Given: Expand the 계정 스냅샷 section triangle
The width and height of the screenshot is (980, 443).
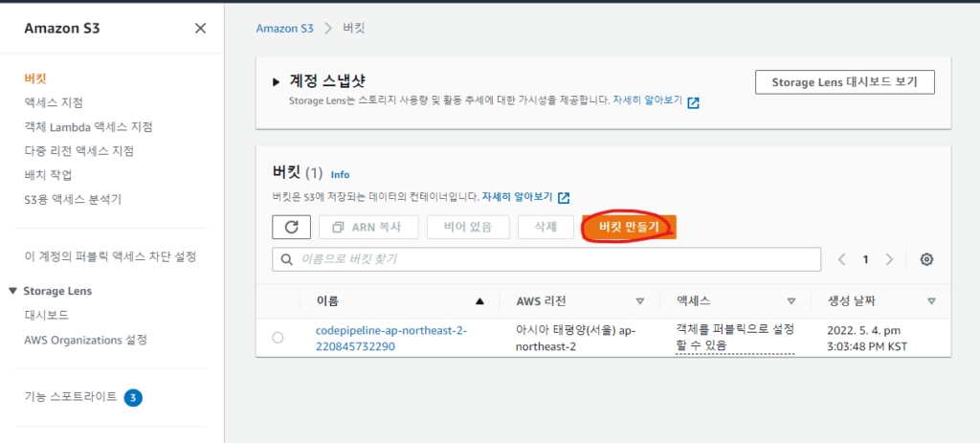Looking at the screenshot, I should (x=277, y=82).
